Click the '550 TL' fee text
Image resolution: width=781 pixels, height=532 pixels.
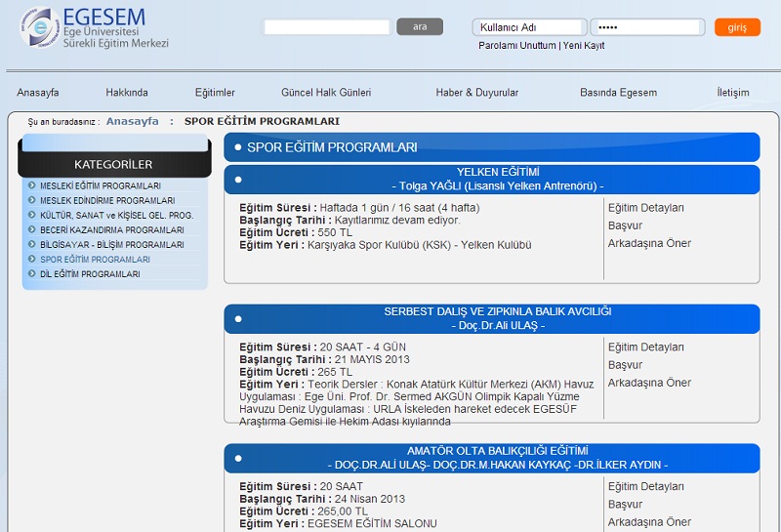point(335,232)
